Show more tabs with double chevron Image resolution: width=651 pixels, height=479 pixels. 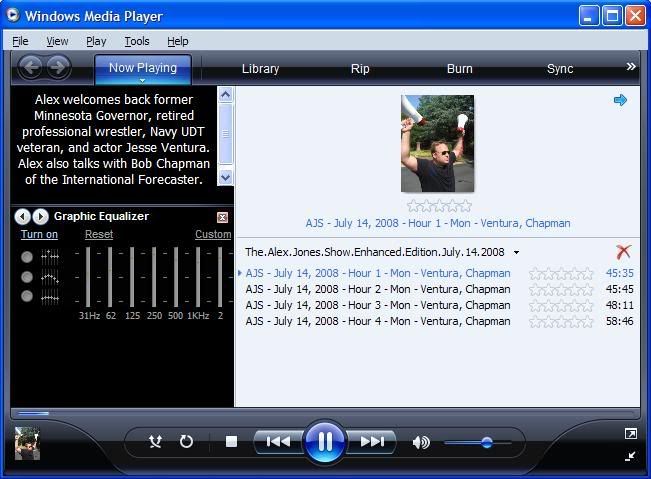tap(631, 66)
